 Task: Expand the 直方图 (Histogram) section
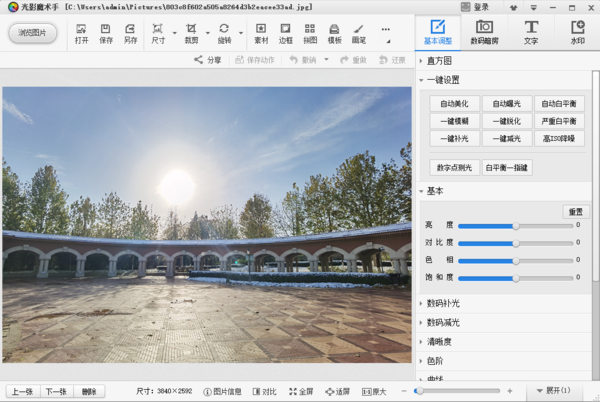pos(440,61)
